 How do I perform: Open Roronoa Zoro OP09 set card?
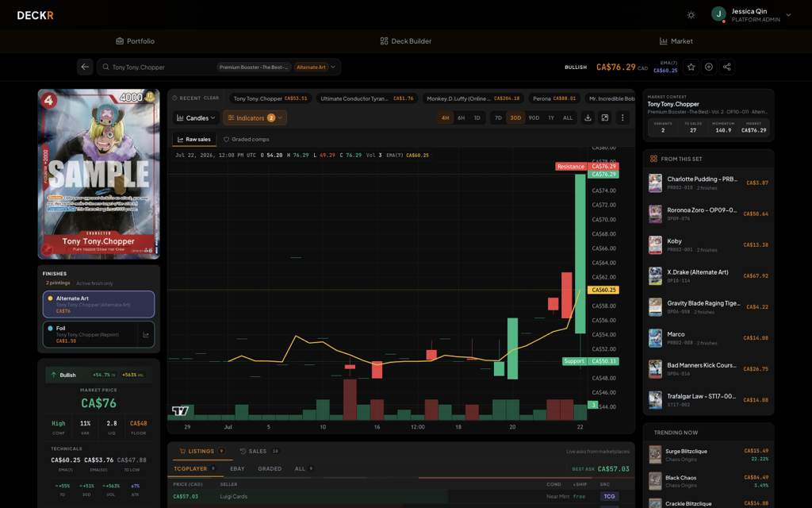click(708, 214)
